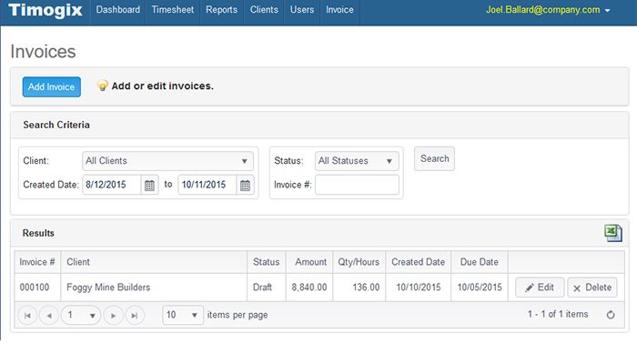
Task: Click the Draft status cell
Action: tap(266, 288)
